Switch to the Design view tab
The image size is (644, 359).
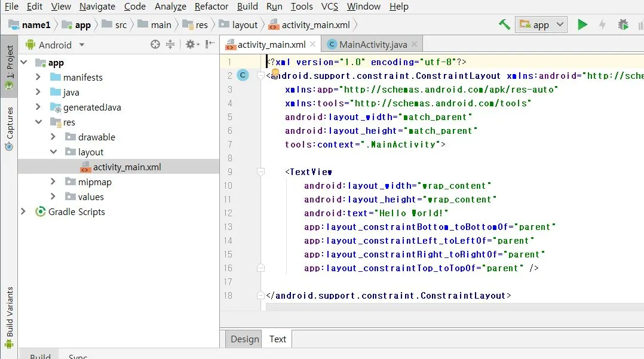pyautogui.click(x=245, y=339)
